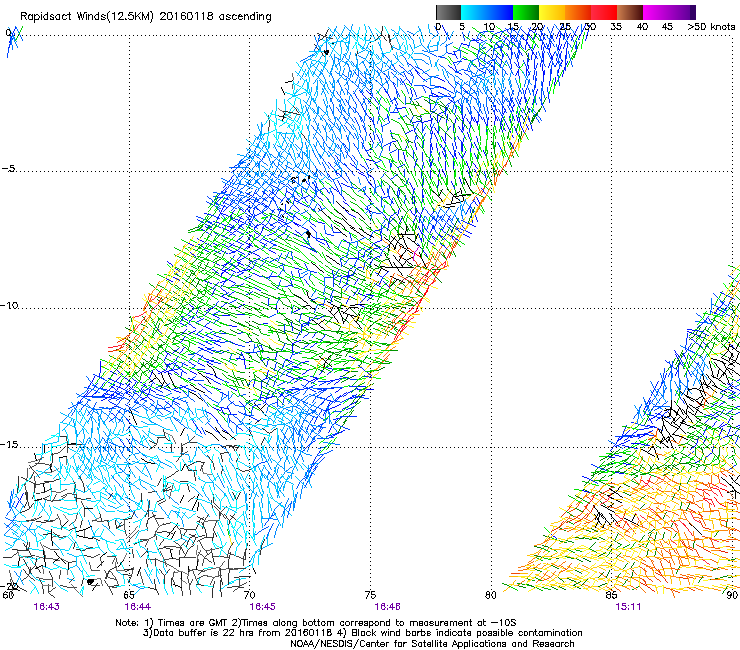Select the '15:11' pass time label
Image resolution: width=740 pixels, height=650 pixels.
(628, 607)
